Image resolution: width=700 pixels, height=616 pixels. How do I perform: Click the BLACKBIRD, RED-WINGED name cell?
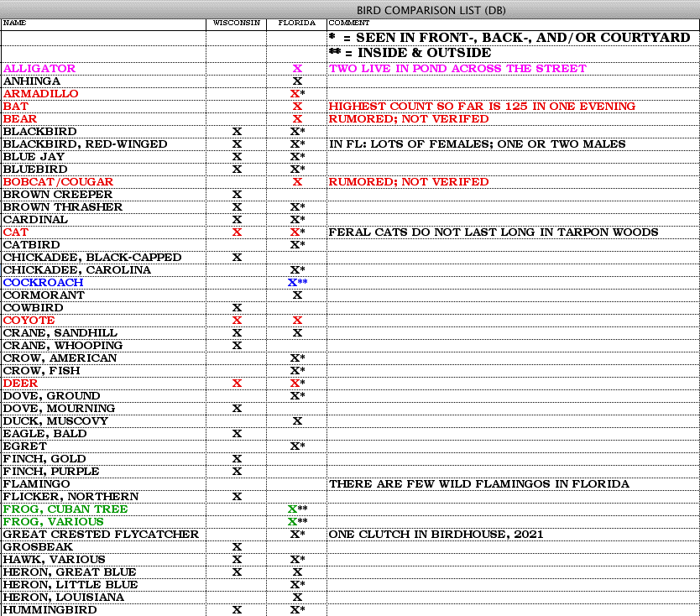click(x=103, y=144)
